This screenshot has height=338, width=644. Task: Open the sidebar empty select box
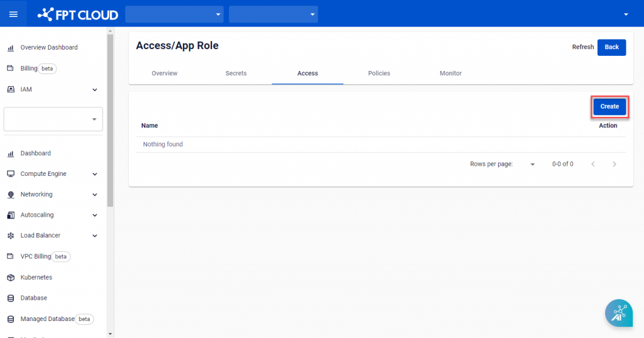tap(53, 119)
